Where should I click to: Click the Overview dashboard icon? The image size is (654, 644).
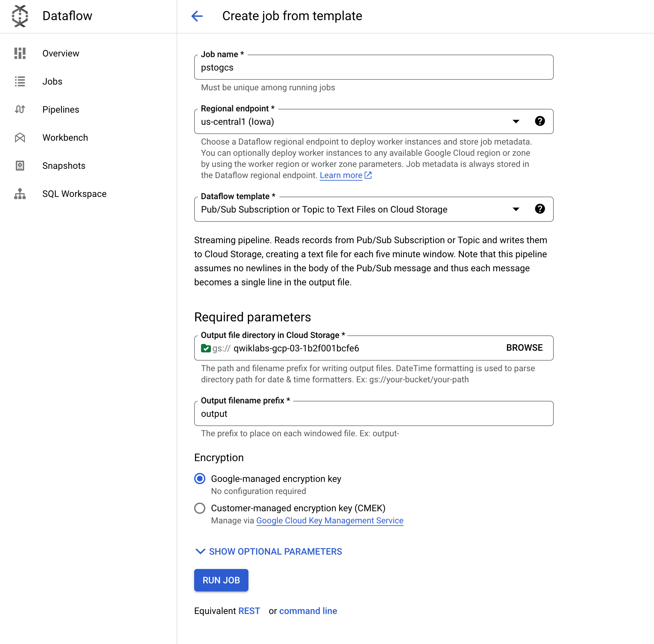point(20,53)
